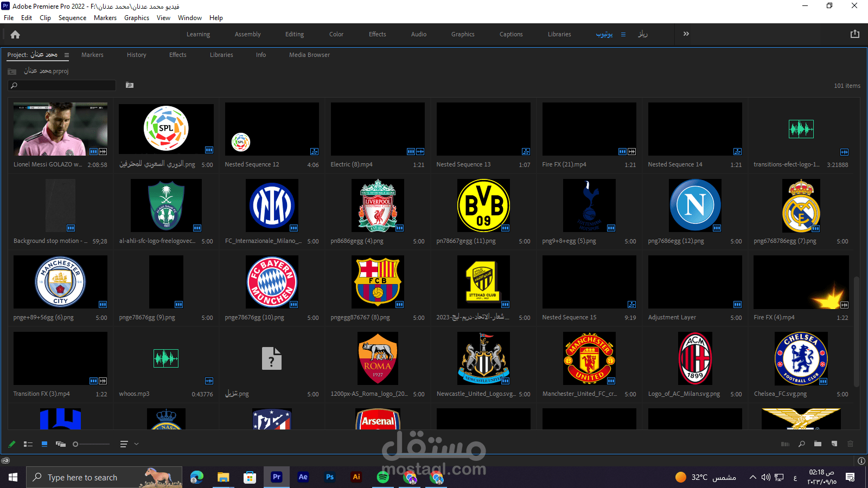Open the Markers menu

[105, 18]
